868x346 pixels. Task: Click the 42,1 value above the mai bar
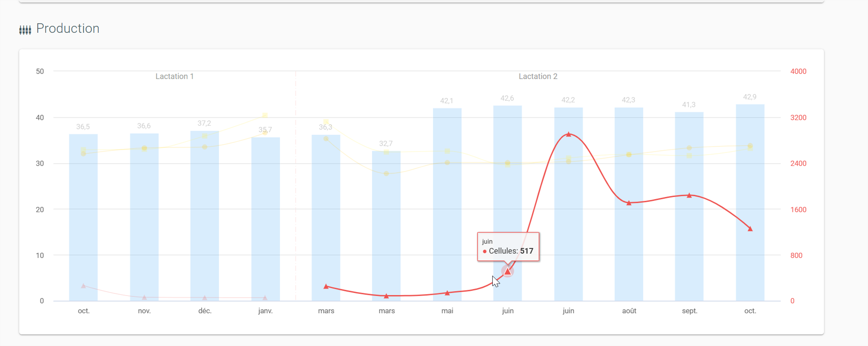coord(447,101)
